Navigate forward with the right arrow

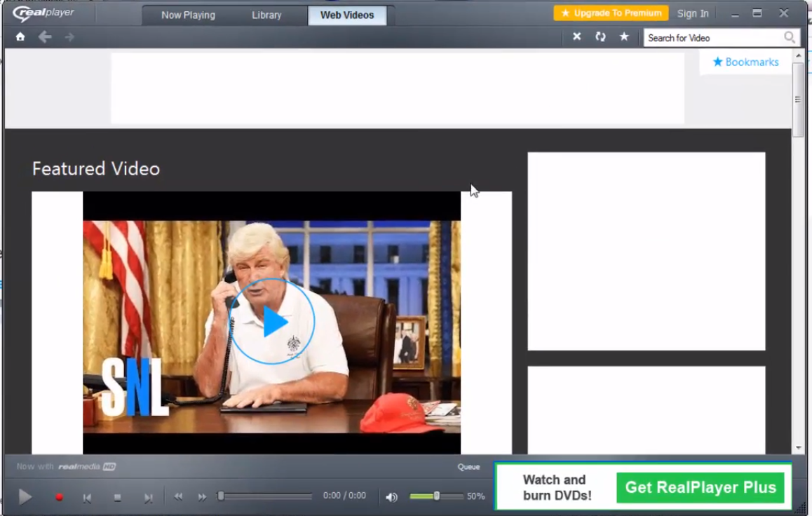tap(69, 36)
